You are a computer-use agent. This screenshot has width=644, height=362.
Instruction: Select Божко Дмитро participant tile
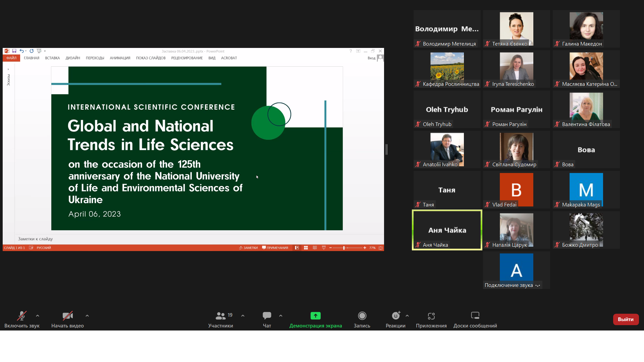click(586, 230)
